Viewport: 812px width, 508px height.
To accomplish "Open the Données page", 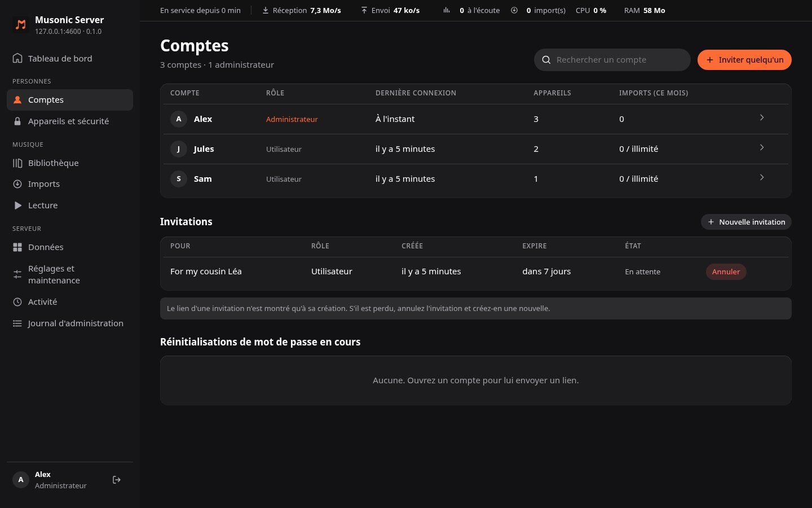I will point(70,247).
